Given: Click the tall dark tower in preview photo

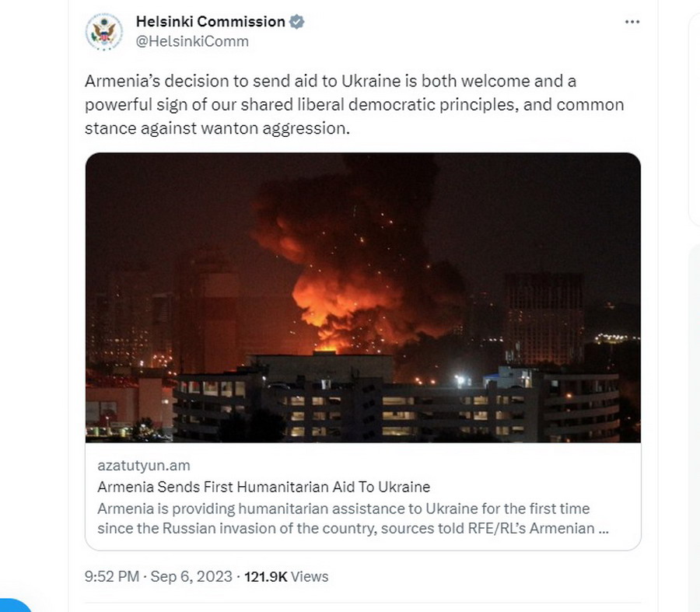Looking at the screenshot, I should pyautogui.click(x=544, y=319).
